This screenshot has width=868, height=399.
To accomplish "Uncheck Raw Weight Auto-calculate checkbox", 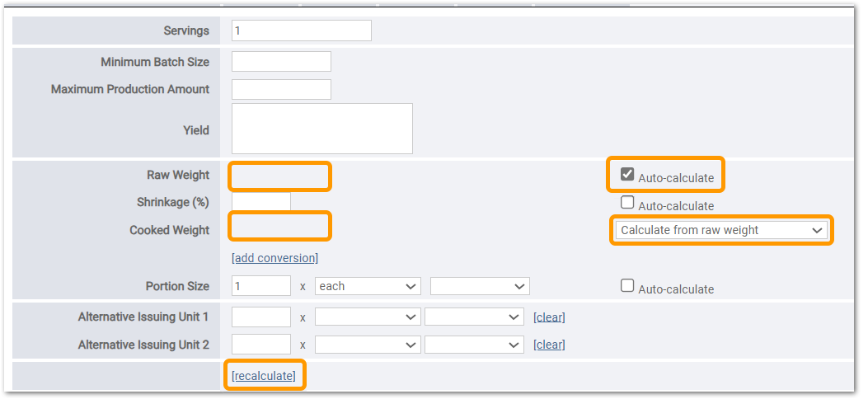I will click(627, 175).
